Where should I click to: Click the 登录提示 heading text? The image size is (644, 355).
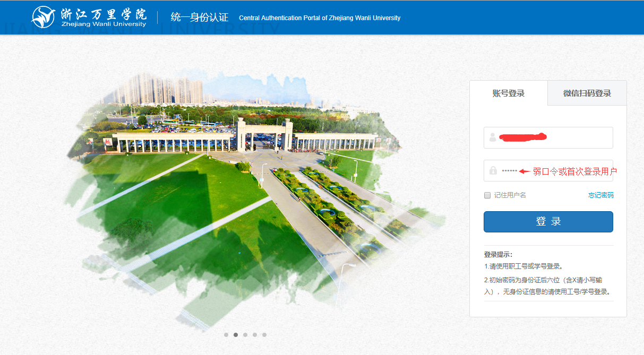click(498, 255)
